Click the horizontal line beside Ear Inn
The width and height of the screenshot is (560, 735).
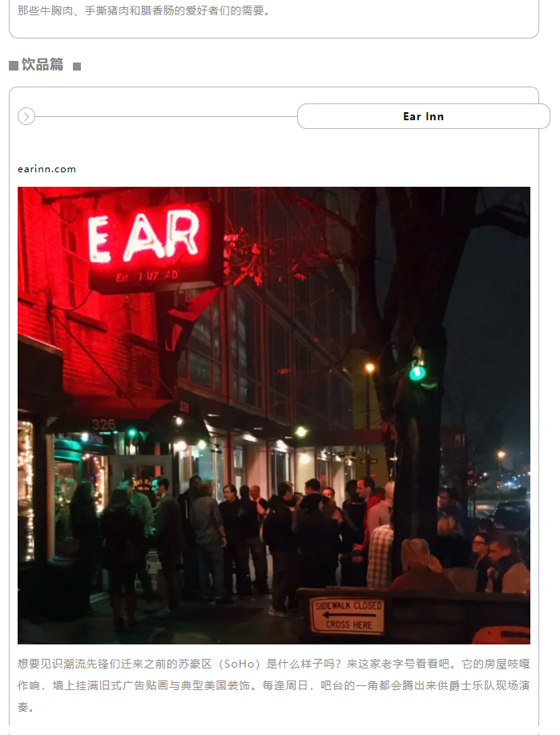click(x=167, y=116)
